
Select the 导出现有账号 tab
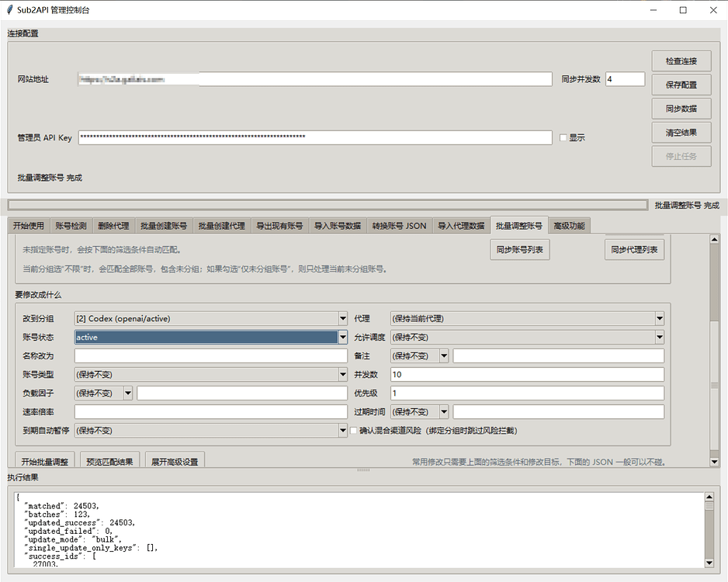[x=279, y=226]
